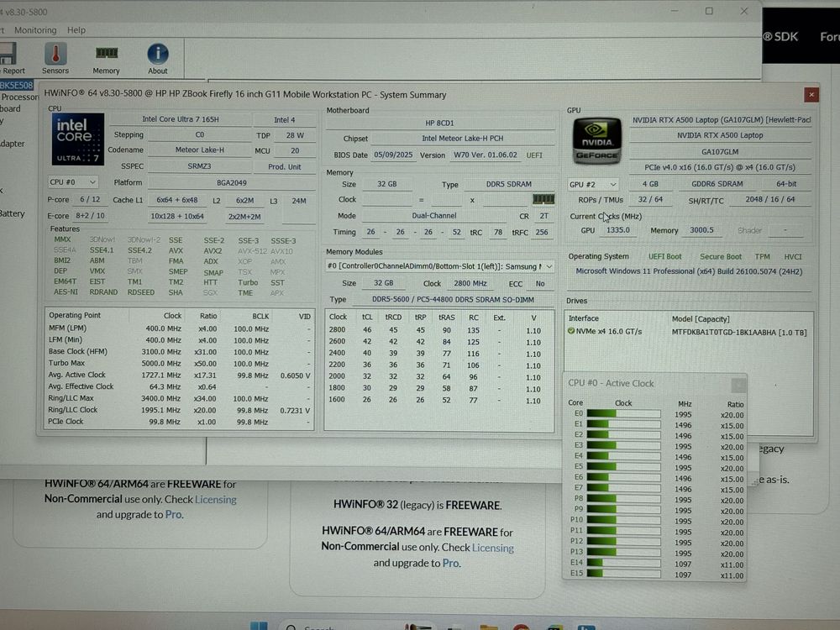The image size is (840, 630).
Task: Close the System Summary window
Action: 811,95
